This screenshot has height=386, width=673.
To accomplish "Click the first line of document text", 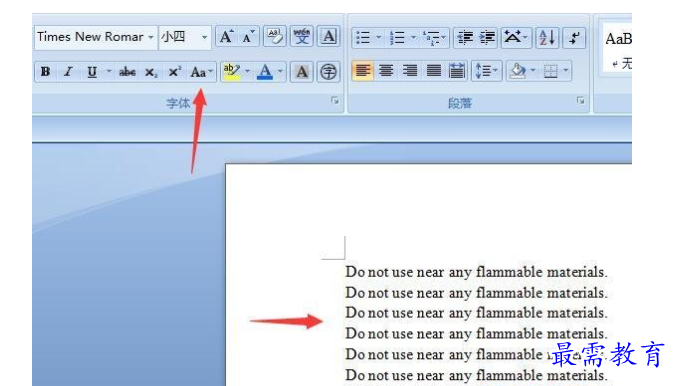I will point(476,272).
